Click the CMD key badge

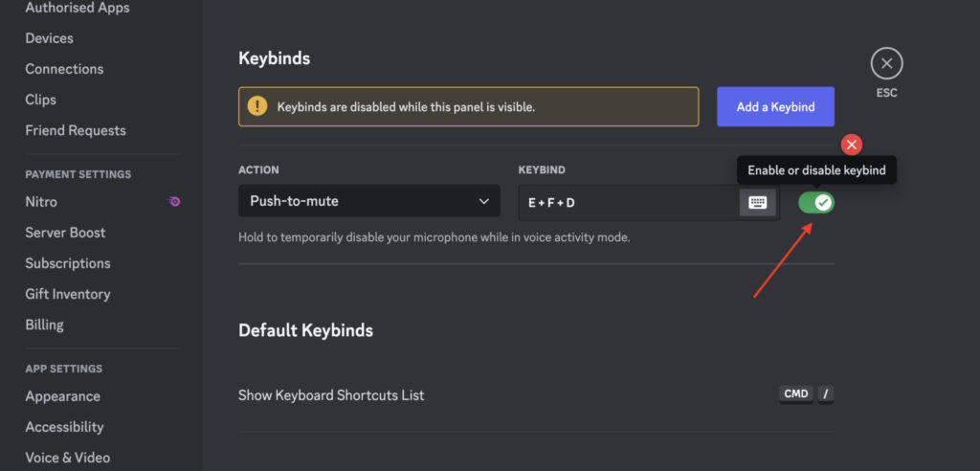click(x=795, y=394)
